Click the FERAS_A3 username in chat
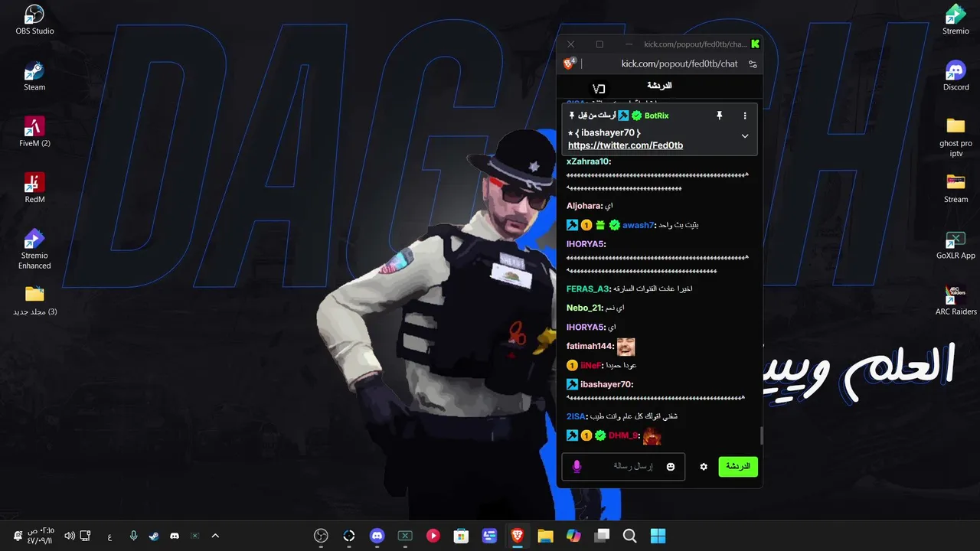 click(588, 289)
